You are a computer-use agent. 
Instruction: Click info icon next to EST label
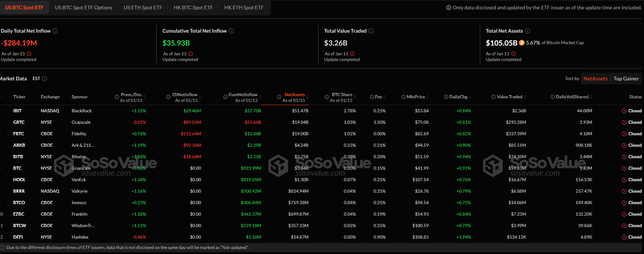pos(44,79)
